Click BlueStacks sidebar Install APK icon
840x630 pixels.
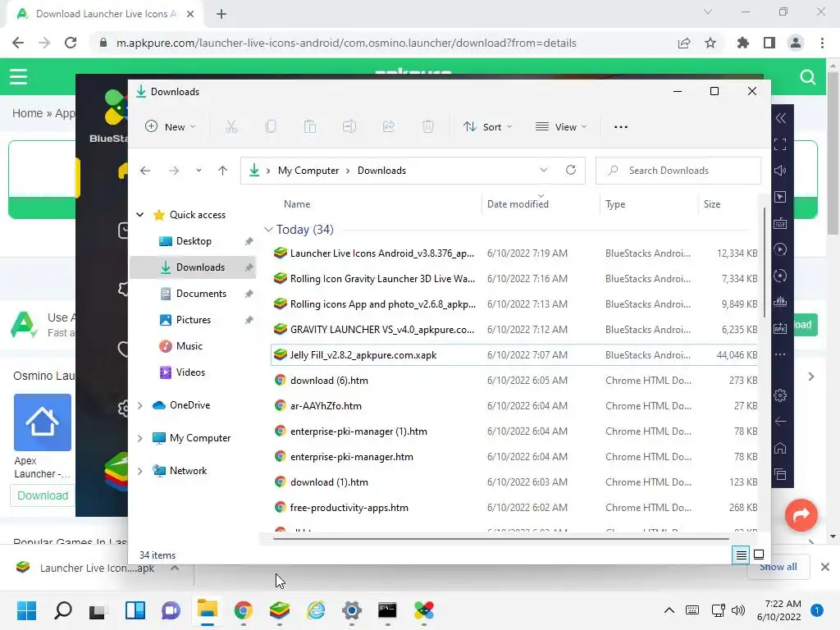(780, 328)
